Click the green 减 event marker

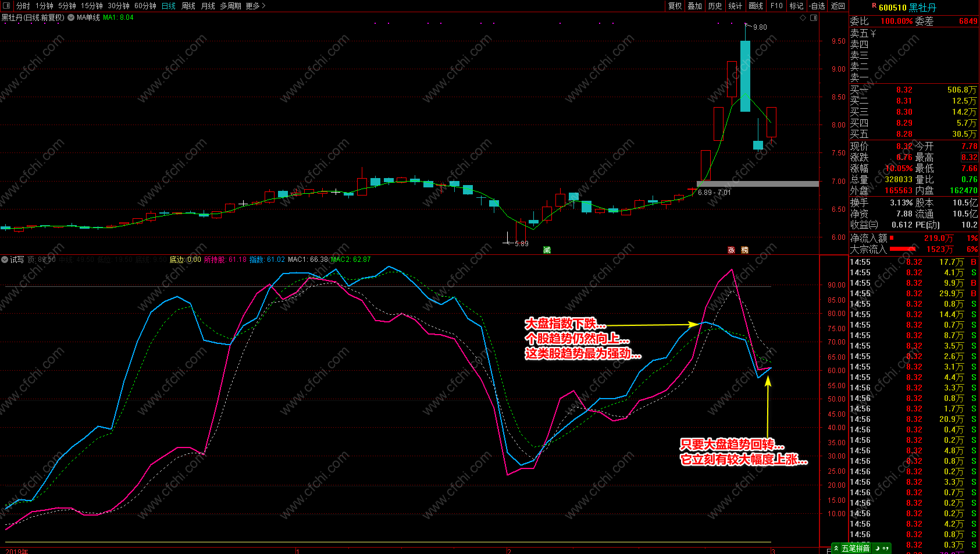click(547, 250)
